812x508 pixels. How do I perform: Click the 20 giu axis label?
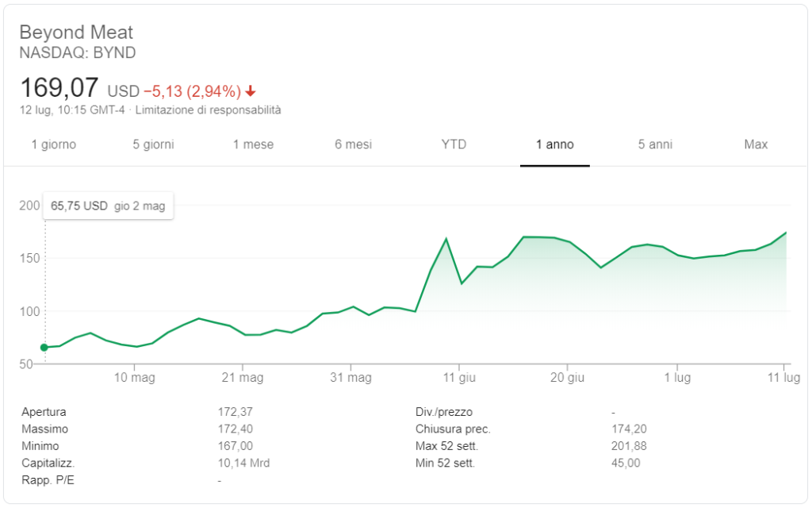pyautogui.click(x=567, y=378)
